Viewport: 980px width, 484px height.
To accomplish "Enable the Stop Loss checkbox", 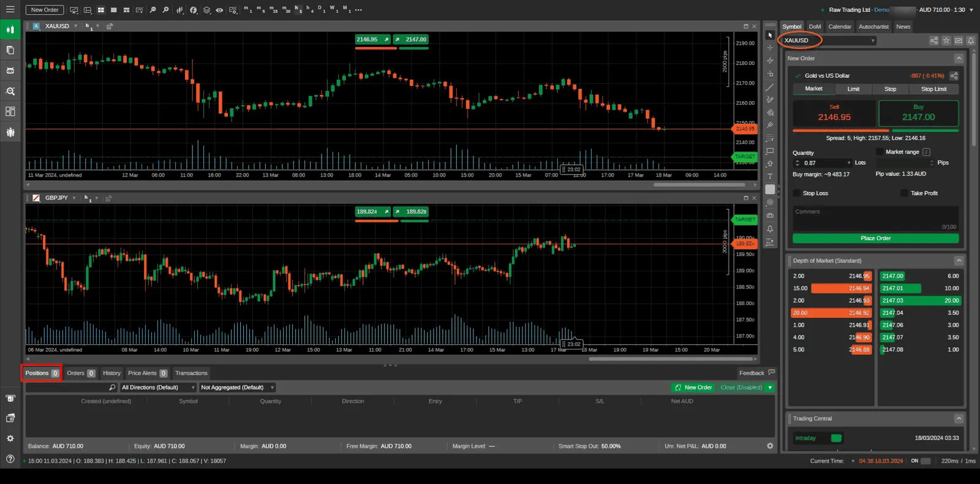I will [796, 193].
